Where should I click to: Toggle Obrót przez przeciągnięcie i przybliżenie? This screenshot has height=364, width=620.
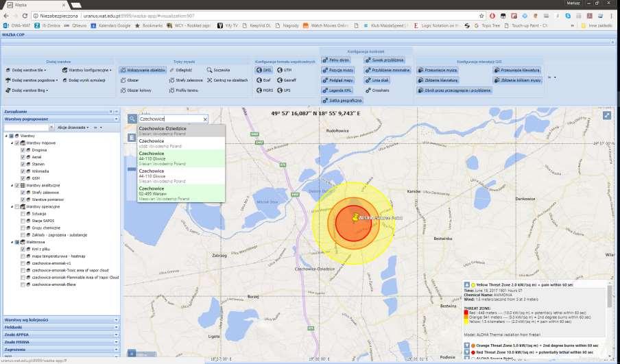[x=454, y=90]
